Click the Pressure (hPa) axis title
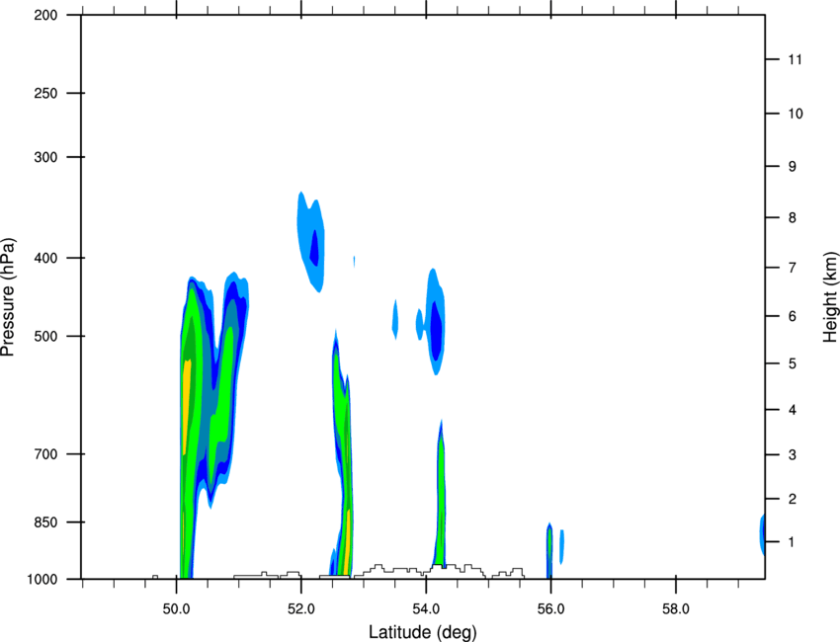 8,297
